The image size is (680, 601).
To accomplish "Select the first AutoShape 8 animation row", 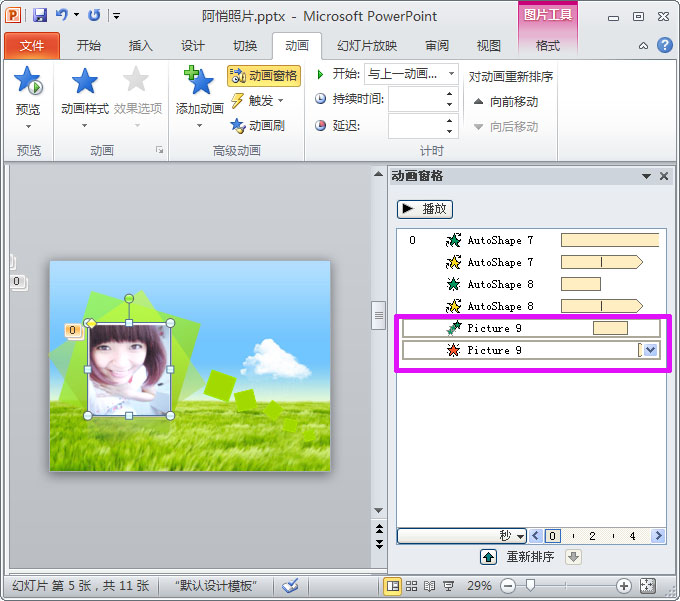I will 531,284.
